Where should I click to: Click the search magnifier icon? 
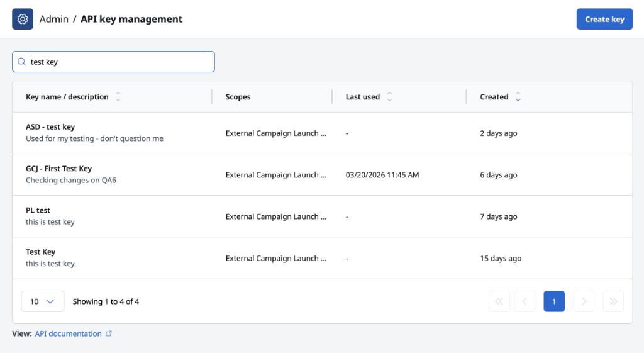click(22, 62)
